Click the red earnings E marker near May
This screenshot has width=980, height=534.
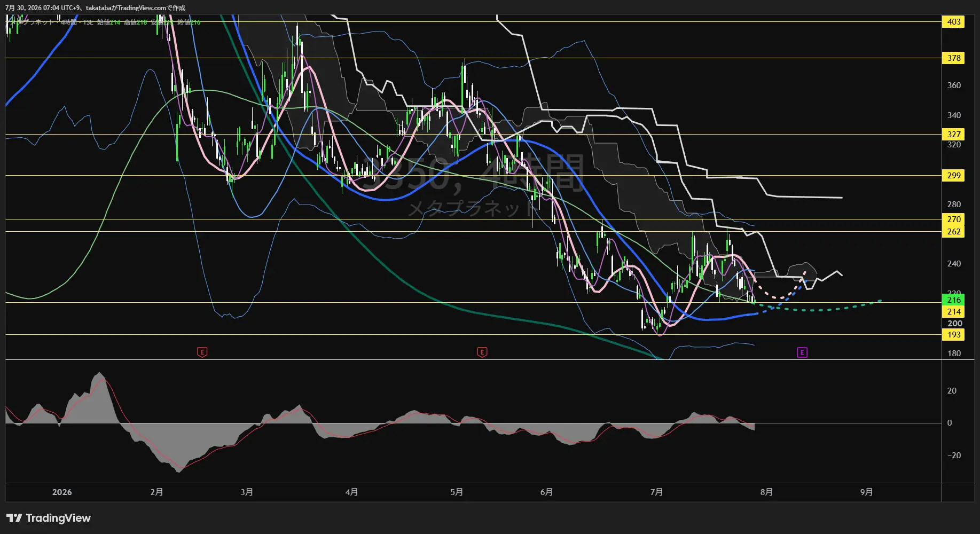(482, 352)
